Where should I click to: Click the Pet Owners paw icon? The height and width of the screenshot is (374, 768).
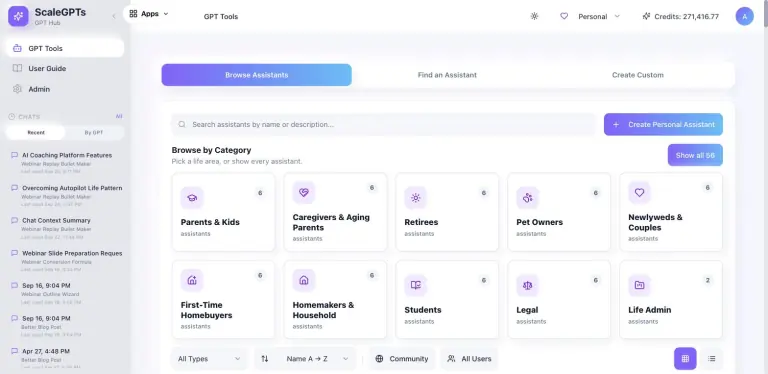528,198
